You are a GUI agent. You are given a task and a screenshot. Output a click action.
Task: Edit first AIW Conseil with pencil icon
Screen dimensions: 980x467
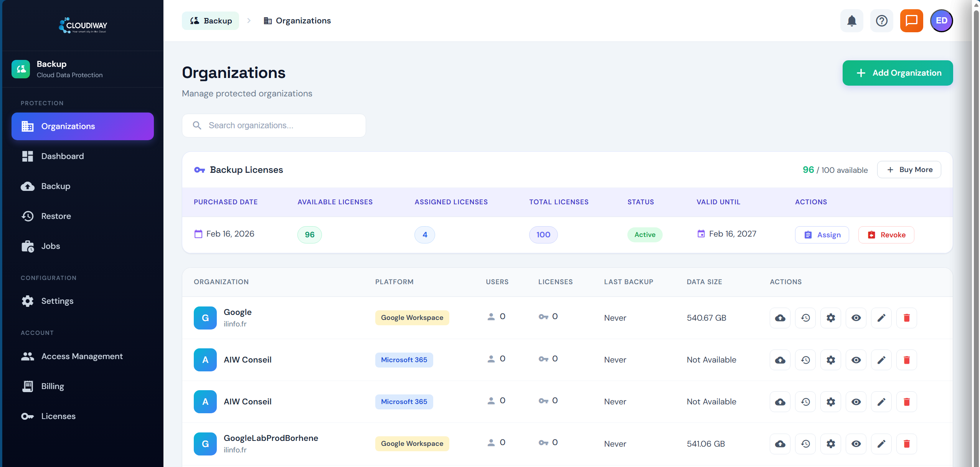tap(881, 360)
